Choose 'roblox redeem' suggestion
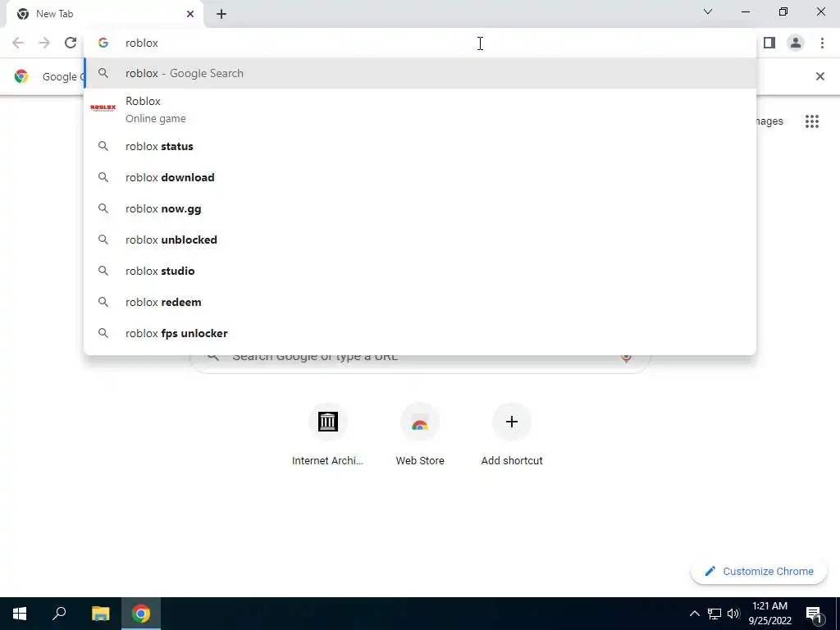 click(420, 302)
